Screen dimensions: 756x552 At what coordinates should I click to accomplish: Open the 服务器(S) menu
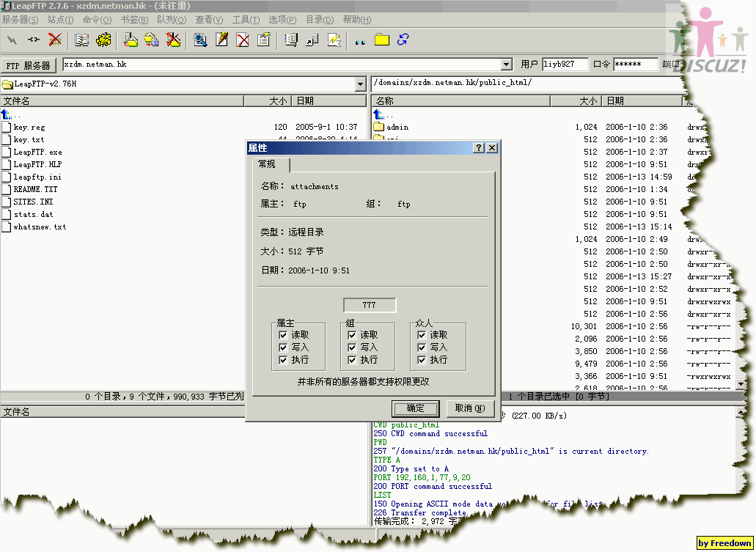(x=21, y=20)
